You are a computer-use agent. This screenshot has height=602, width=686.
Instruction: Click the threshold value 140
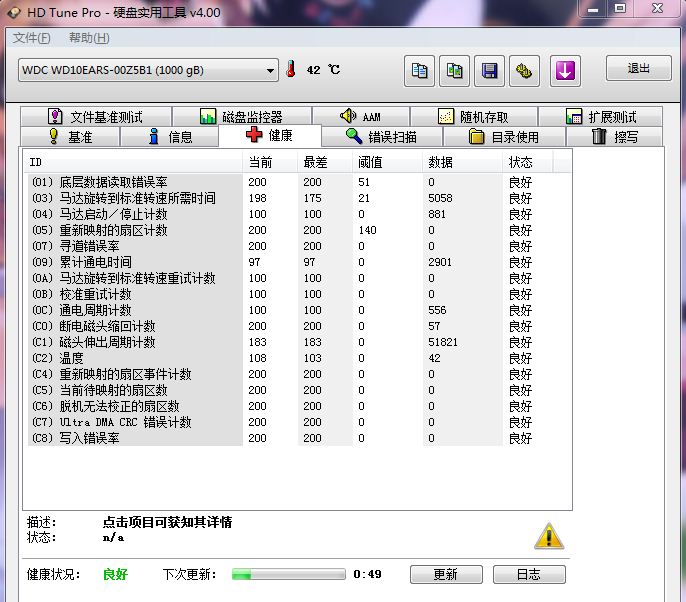tap(367, 230)
